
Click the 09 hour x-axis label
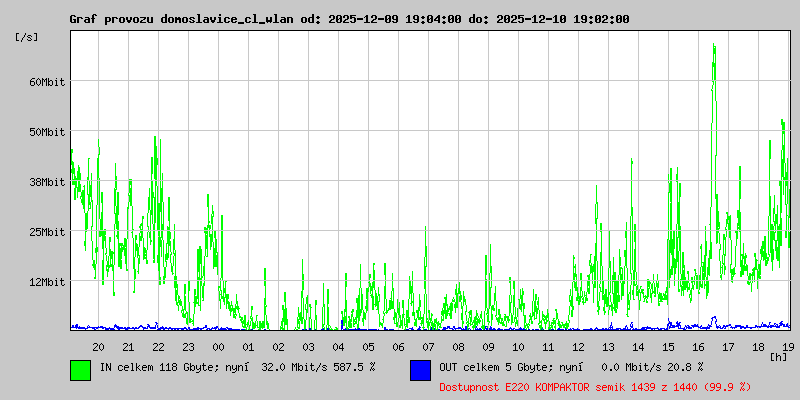pyautogui.click(x=488, y=347)
